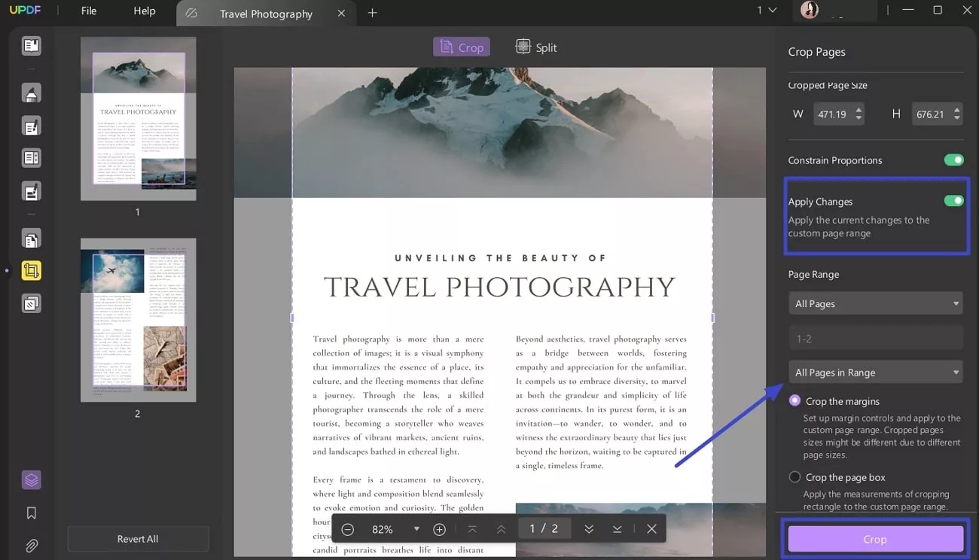Open the Bookmark panel icon
The image size is (979, 560).
point(31,513)
